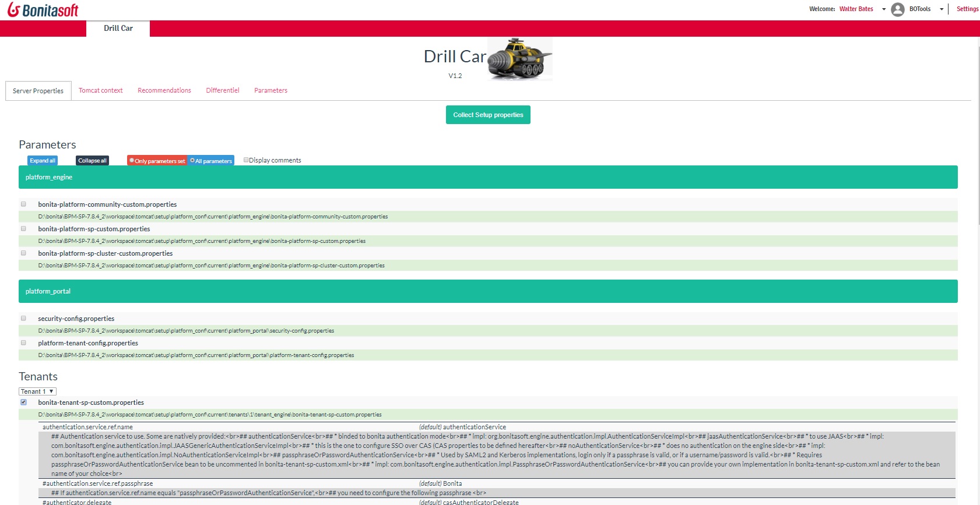Click the Tenants heading

pos(38,376)
